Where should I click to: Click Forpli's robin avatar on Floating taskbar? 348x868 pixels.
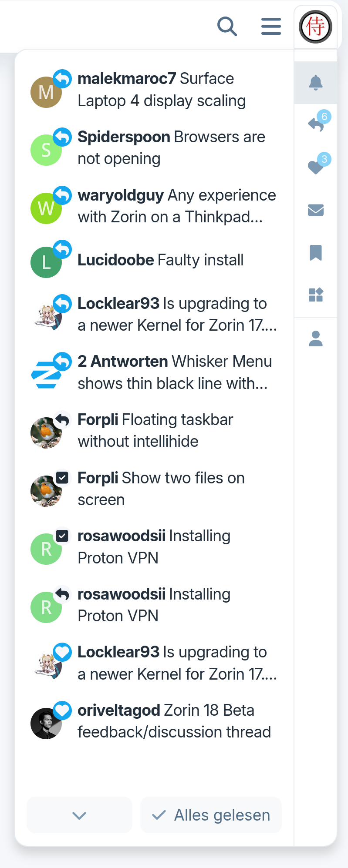click(46, 432)
